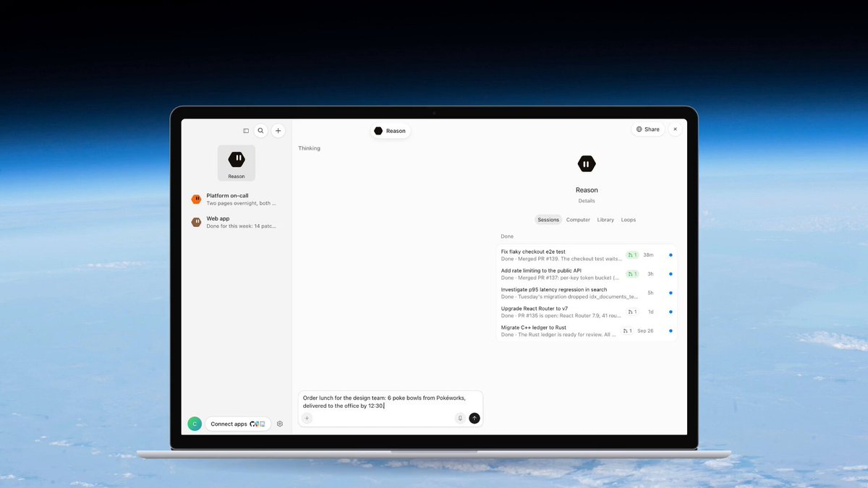Viewport: 868px width, 488px height.
Task: Open 'Add rate limiting to the public API'
Action: (587, 273)
